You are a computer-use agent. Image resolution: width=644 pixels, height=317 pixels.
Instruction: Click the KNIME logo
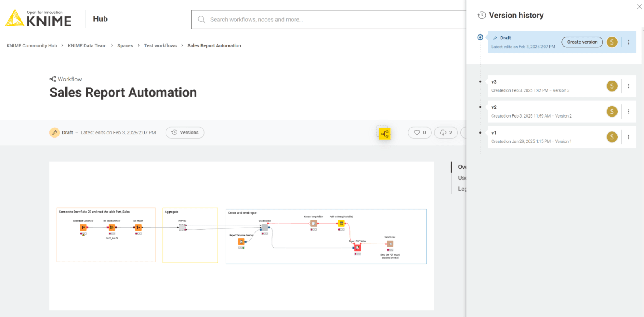pos(38,18)
